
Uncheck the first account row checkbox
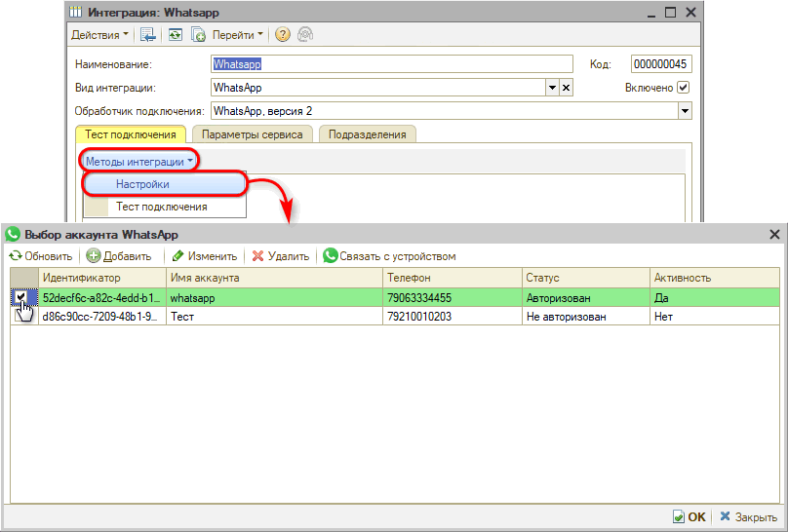click(21, 298)
